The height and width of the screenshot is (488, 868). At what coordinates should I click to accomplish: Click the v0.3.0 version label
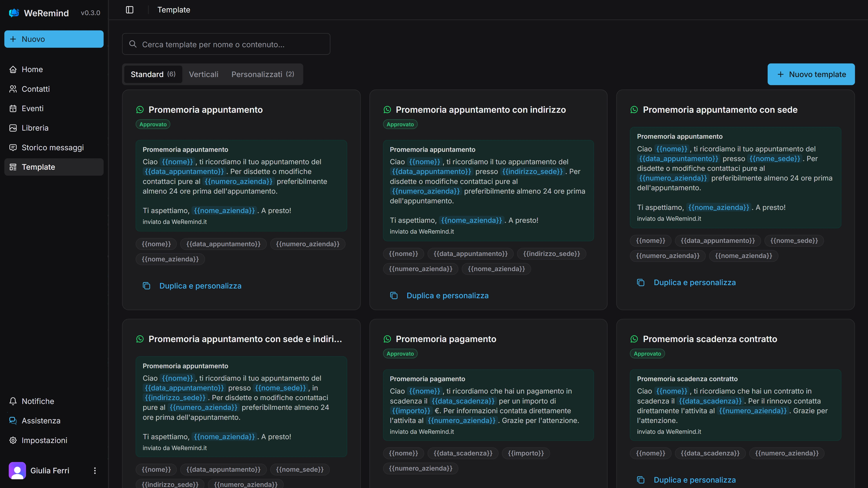[x=90, y=13]
